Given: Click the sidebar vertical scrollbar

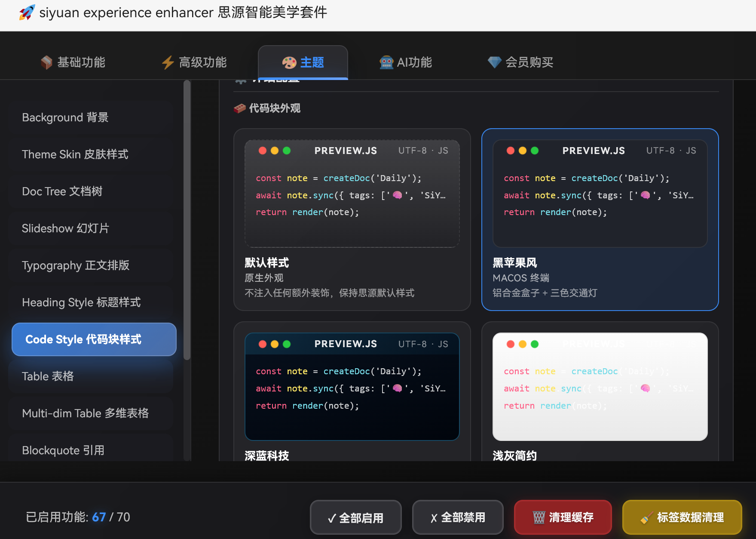Looking at the screenshot, I should [187, 219].
